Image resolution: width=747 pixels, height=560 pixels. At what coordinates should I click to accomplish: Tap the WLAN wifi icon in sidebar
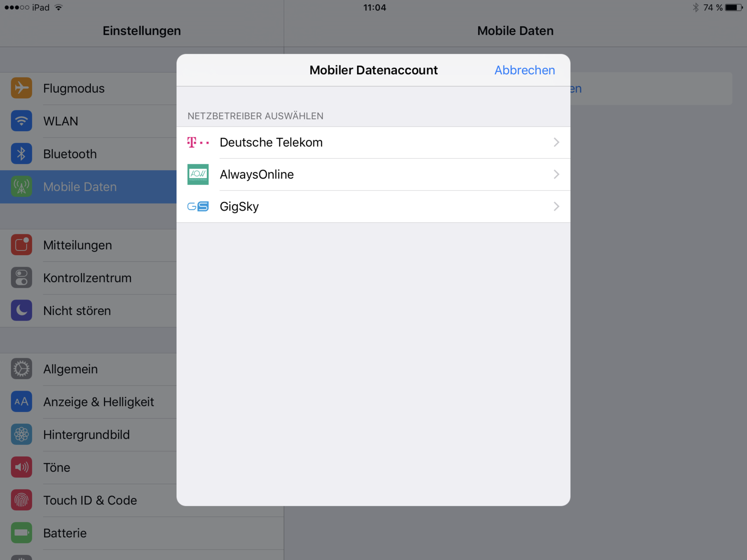click(x=21, y=121)
